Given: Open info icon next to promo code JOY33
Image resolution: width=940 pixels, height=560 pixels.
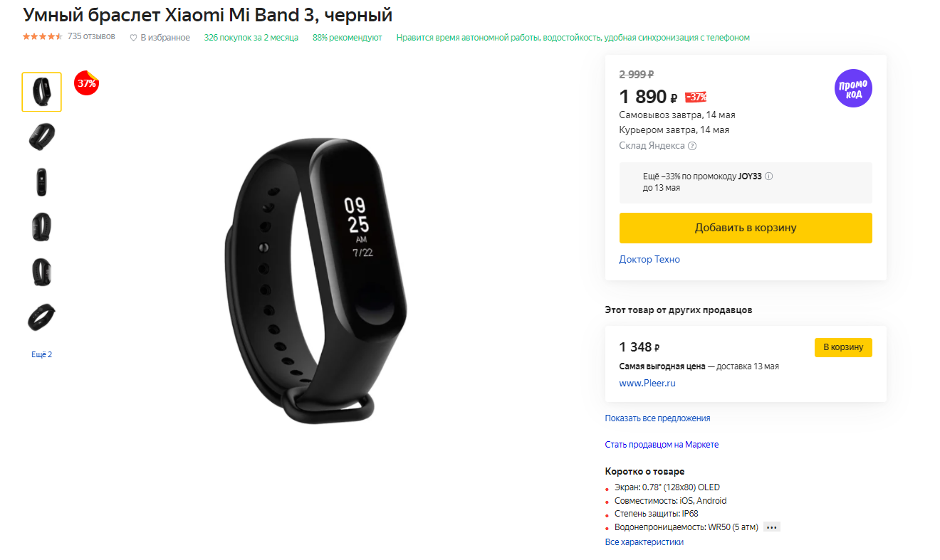Looking at the screenshot, I should click(x=769, y=176).
